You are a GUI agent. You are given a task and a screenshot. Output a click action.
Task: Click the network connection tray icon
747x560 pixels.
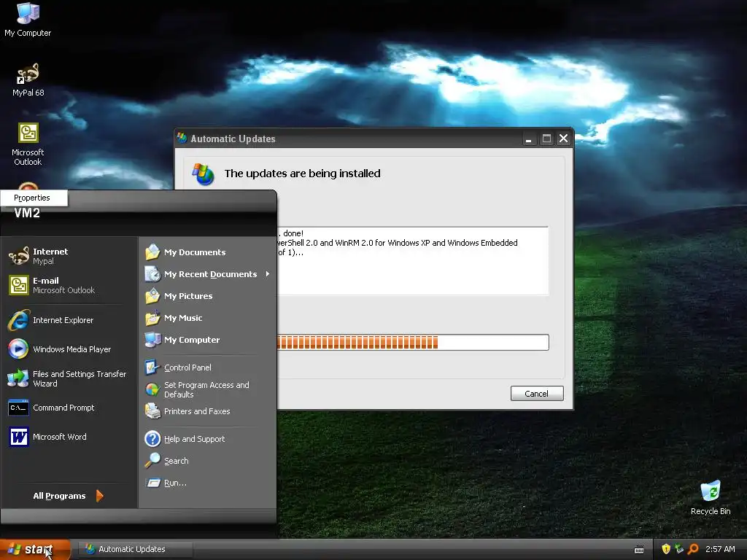tap(679, 549)
